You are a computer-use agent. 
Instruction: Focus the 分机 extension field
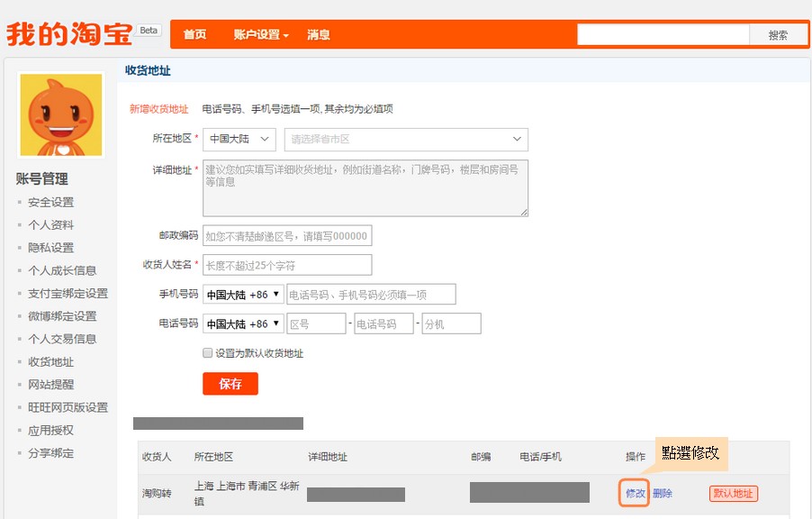click(452, 324)
